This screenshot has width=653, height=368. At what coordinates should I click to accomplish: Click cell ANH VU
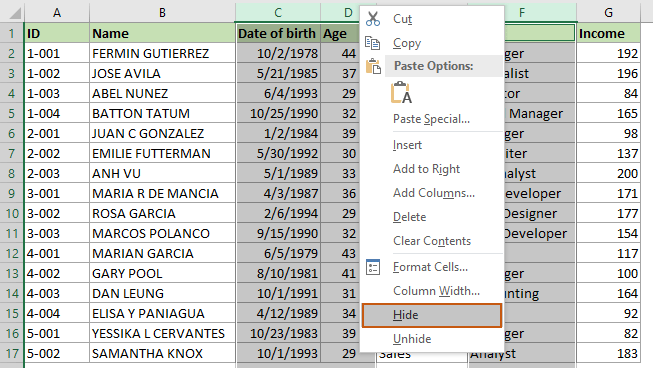pos(162,173)
